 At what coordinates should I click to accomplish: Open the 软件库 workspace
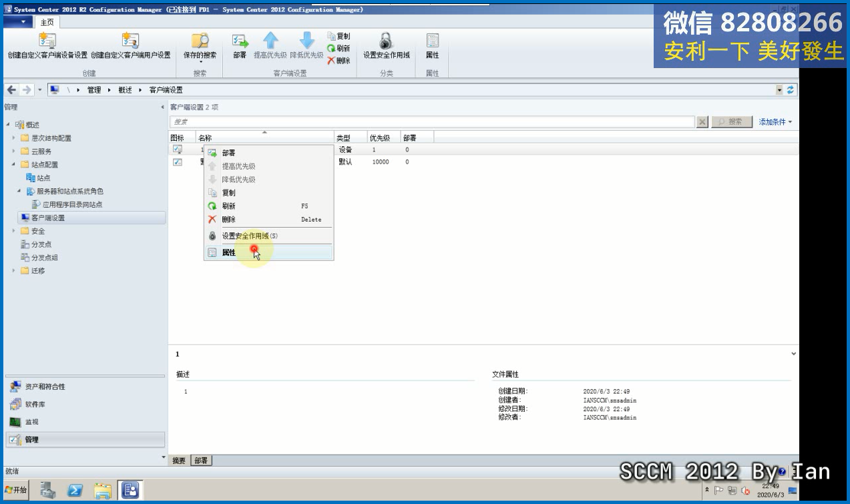click(x=84, y=405)
